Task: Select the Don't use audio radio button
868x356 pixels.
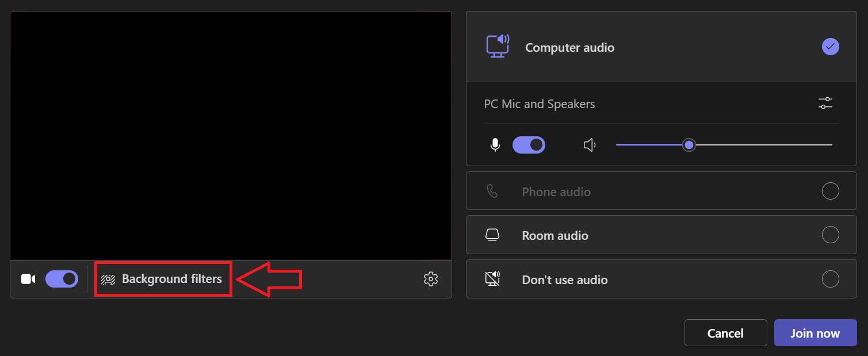Action: [830, 279]
